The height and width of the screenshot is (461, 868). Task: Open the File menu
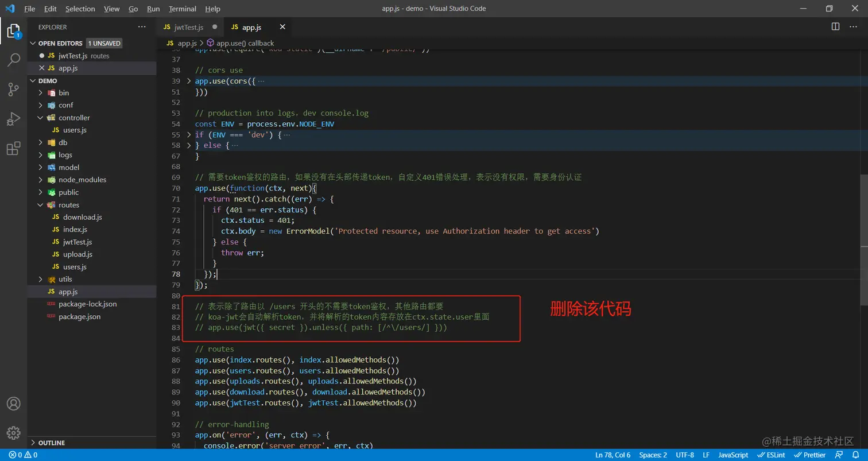(30, 9)
